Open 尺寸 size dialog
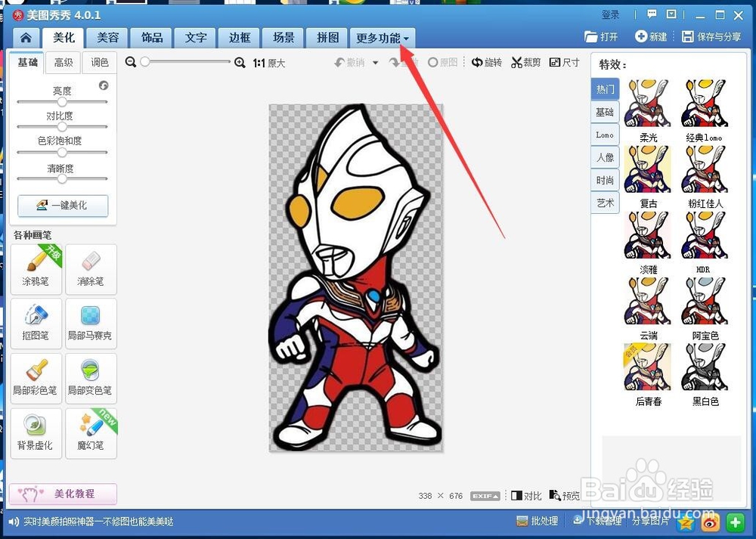The height and width of the screenshot is (539, 756). pos(564,62)
